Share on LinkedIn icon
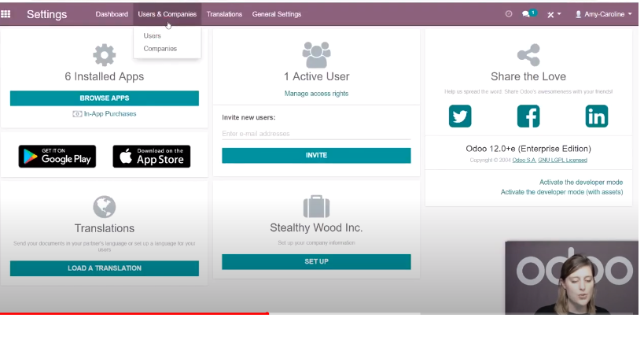644x362 pixels. [596, 116]
